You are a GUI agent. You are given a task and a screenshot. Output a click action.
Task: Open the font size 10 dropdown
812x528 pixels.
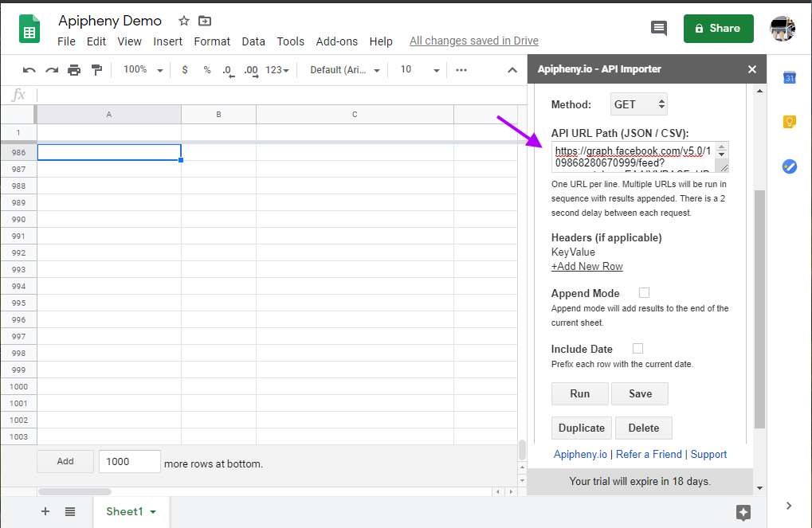(420, 69)
